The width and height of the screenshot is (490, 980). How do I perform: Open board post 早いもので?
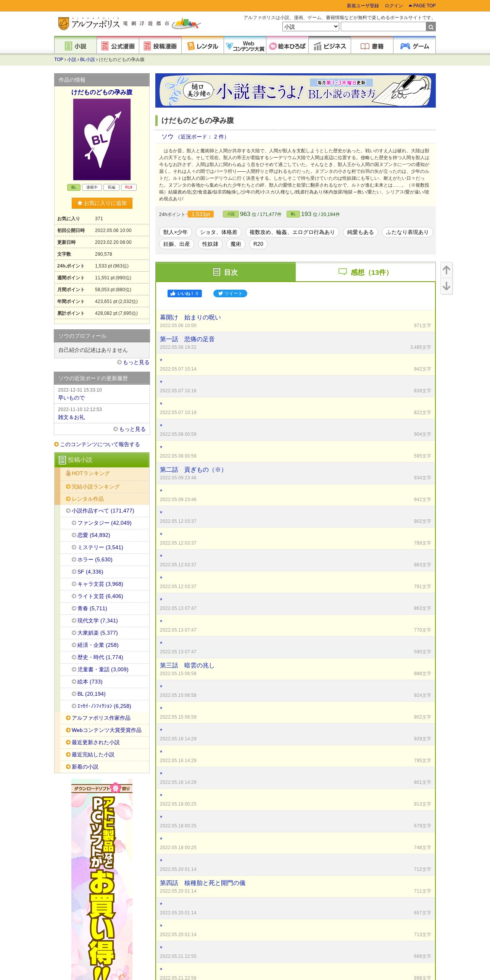71,398
